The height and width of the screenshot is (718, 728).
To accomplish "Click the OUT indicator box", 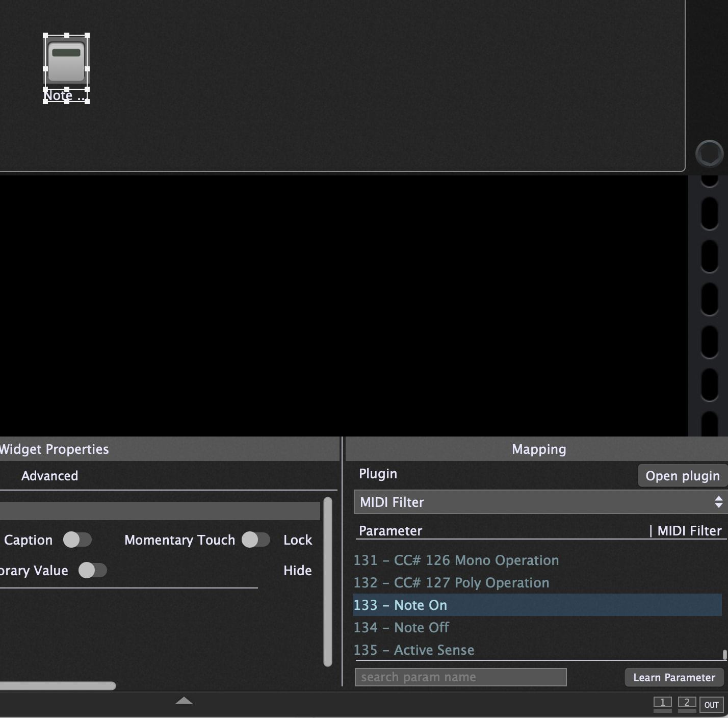I will (x=711, y=704).
